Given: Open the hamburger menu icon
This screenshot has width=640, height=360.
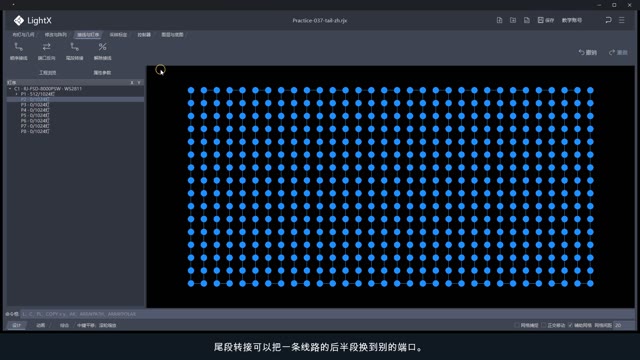Looking at the screenshot, I should pos(622,20).
